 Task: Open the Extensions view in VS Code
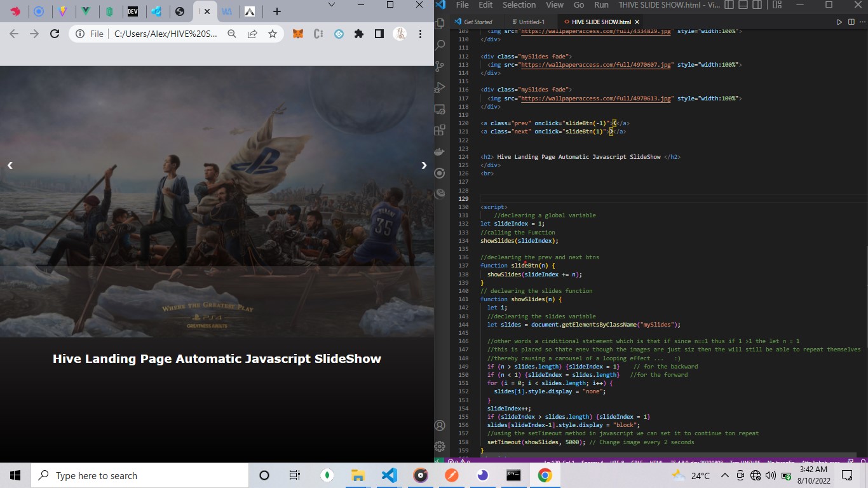[440, 130]
